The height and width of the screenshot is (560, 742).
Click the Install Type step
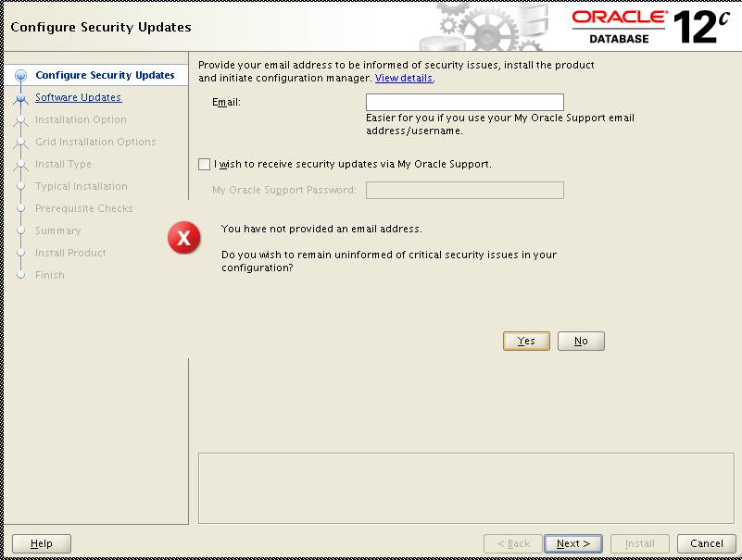coord(63,164)
